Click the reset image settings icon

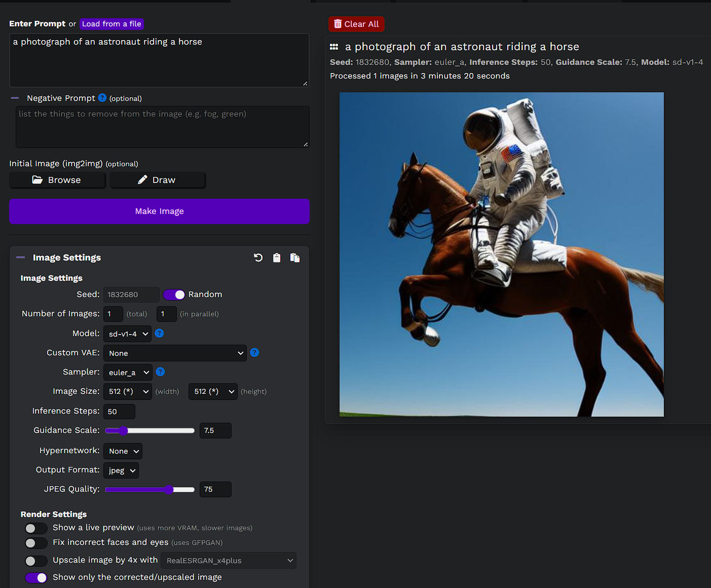coord(258,258)
